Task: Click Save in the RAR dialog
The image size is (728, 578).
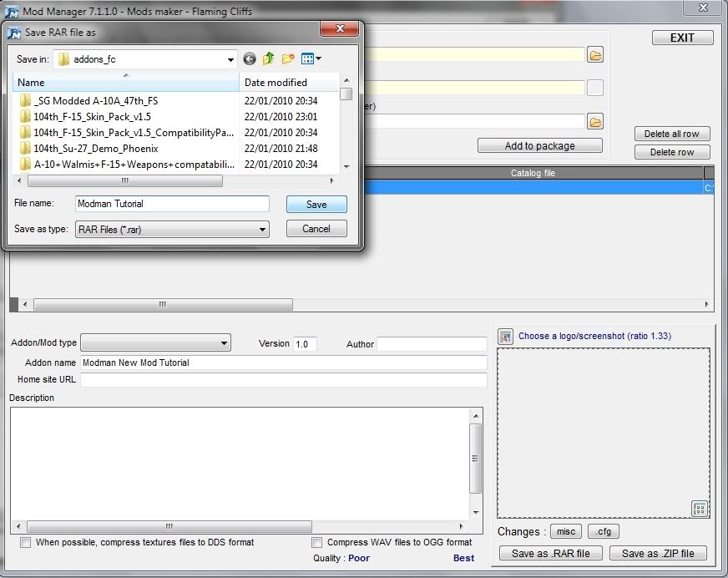Action: [x=316, y=205]
